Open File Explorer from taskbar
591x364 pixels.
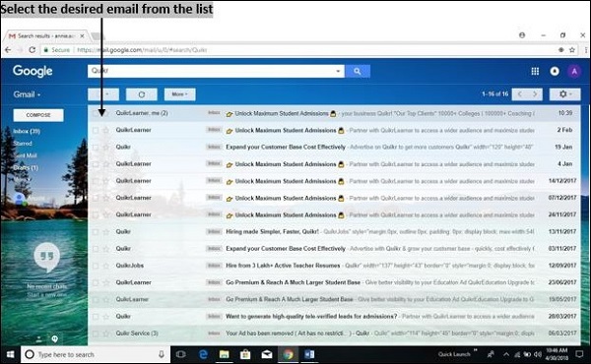(225, 354)
